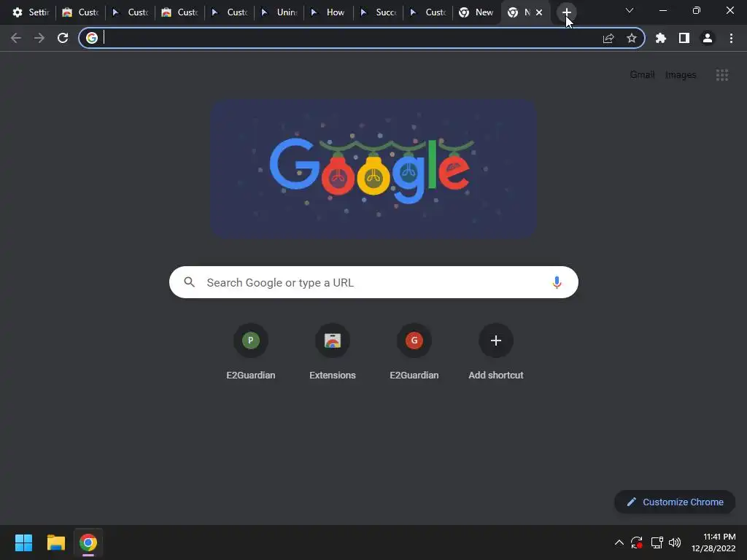Focus the Search Google or type a URL box
This screenshot has height=560, width=747.
(373, 282)
